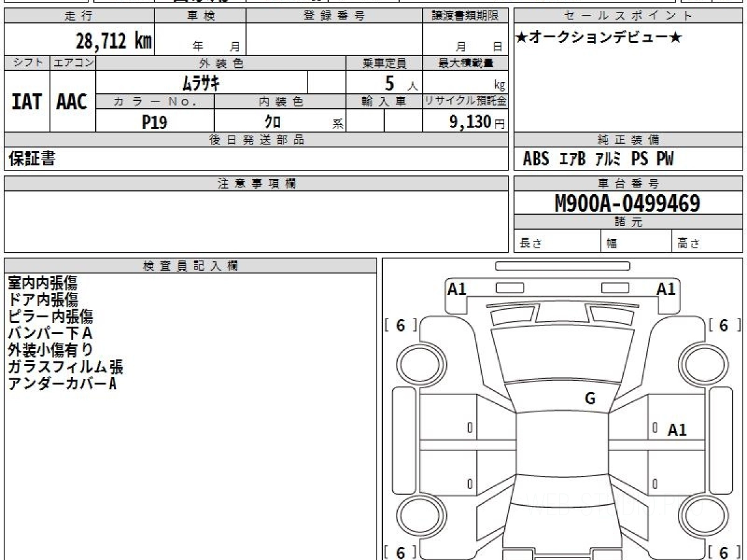Select the ピラー内張傷 inspector note
The height and width of the screenshot is (560, 747).
click(x=50, y=316)
